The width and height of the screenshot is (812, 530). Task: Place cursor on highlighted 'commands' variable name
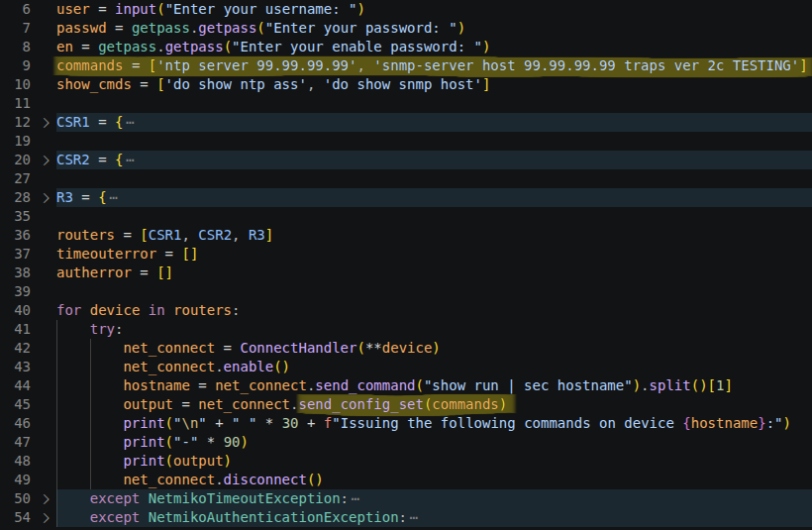[89, 65]
